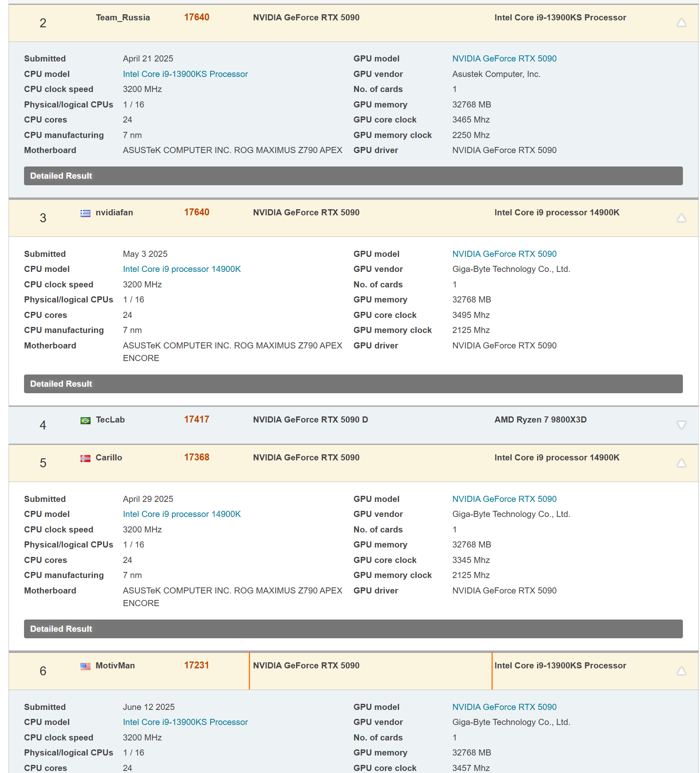
Task: Open Carillo's Intel Core i9 14900K CPU link
Action: pyautogui.click(x=182, y=514)
